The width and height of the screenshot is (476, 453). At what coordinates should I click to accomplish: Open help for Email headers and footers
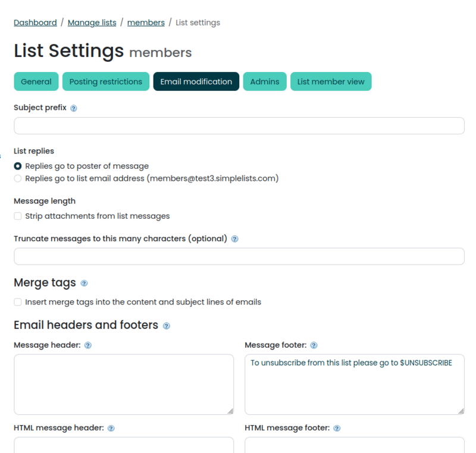pos(166,326)
